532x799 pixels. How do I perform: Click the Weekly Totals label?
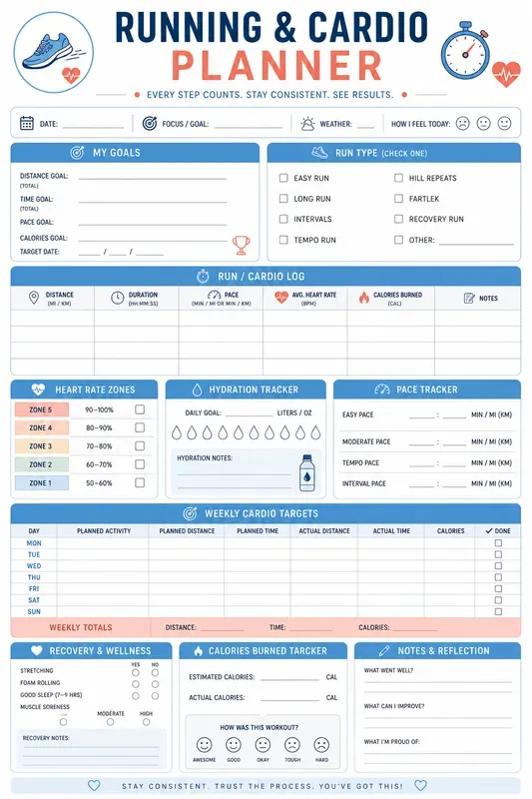[x=81, y=627]
